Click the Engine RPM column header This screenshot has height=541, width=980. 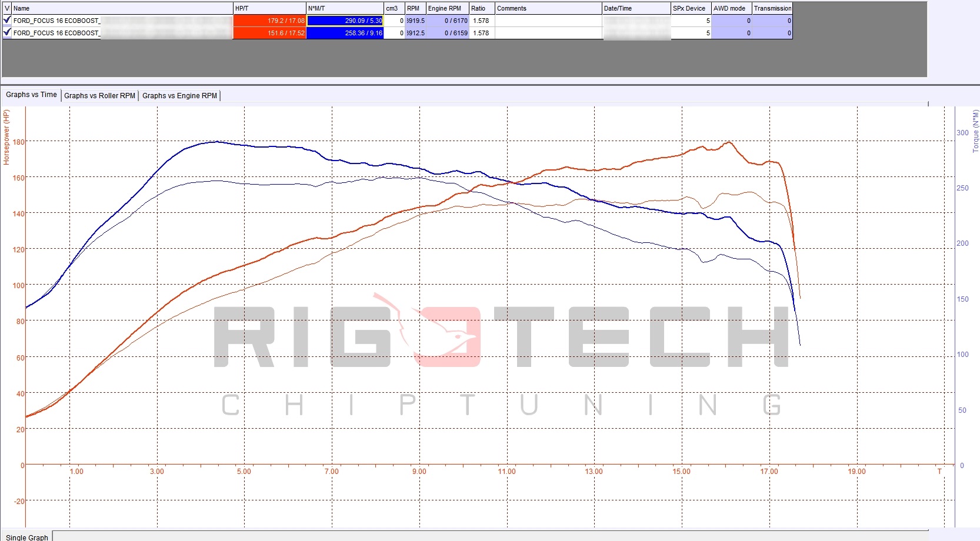(x=448, y=8)
